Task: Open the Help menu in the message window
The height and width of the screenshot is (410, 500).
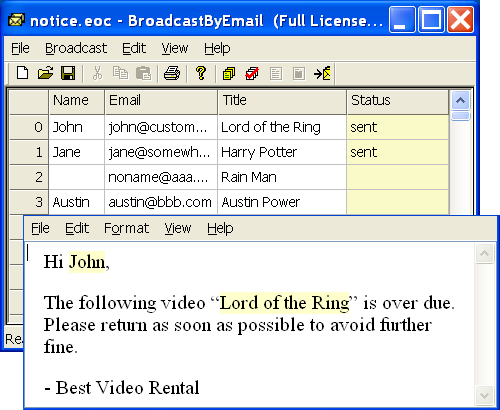Action: coord(220,229)
